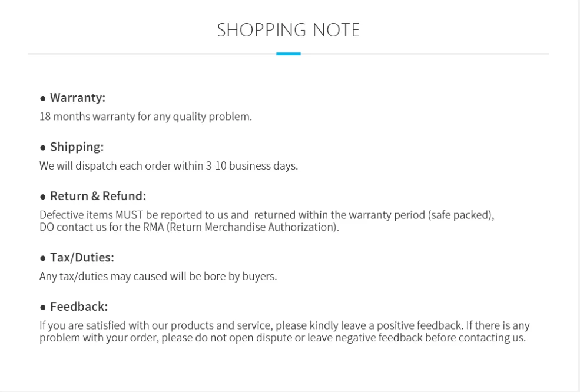Click the SHOPPING NOTE title
This screenshot has width=580, height=392.
pyautogui.click(x=289, y=30)
